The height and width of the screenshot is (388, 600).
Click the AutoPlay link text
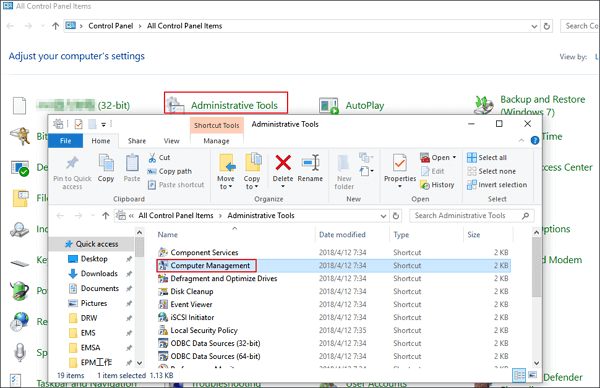click(365, 106)
